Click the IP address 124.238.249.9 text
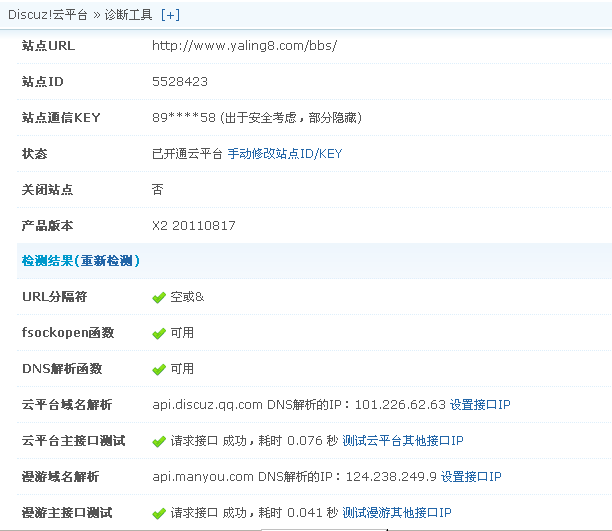 coord(391,477)
